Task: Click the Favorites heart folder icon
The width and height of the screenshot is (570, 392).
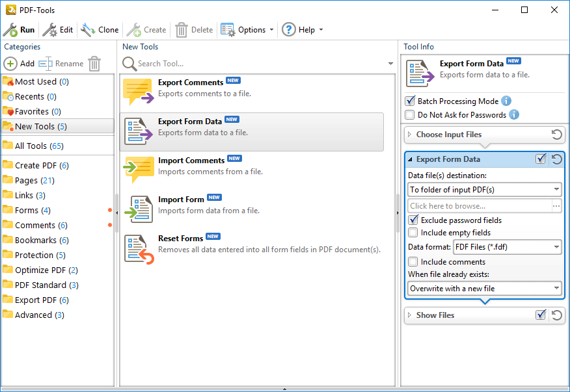Action: click(x=8, y=111)
